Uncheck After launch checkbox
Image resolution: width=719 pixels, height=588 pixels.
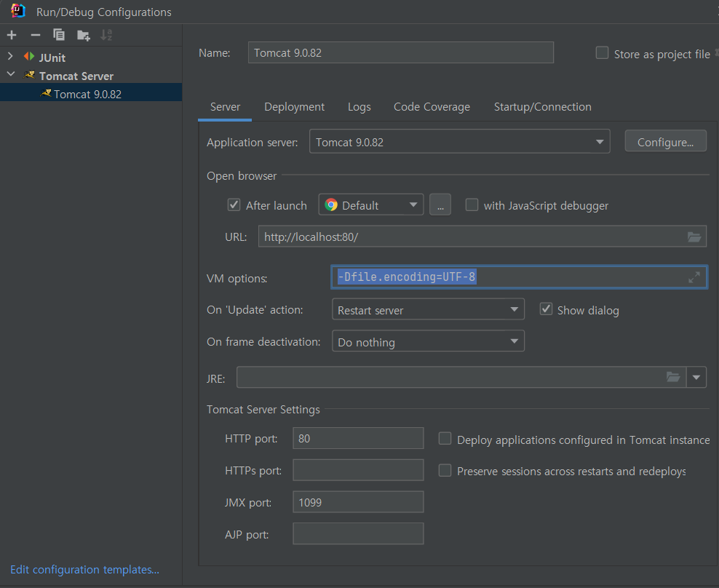(x=234, y=204)
